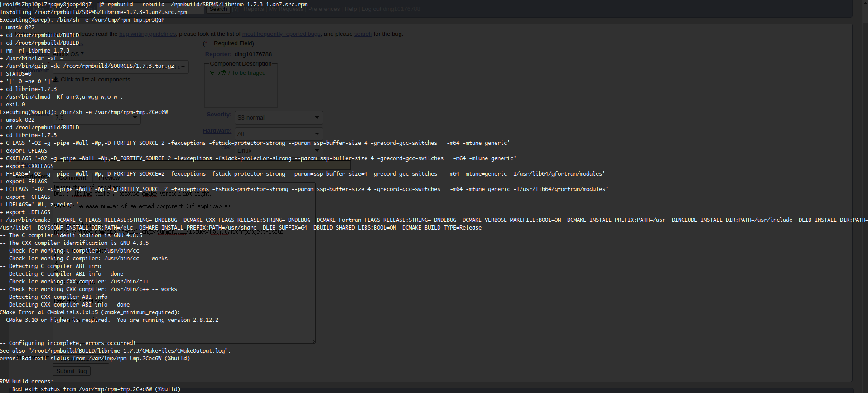Click the Reporter field label link

click(218, 54)
